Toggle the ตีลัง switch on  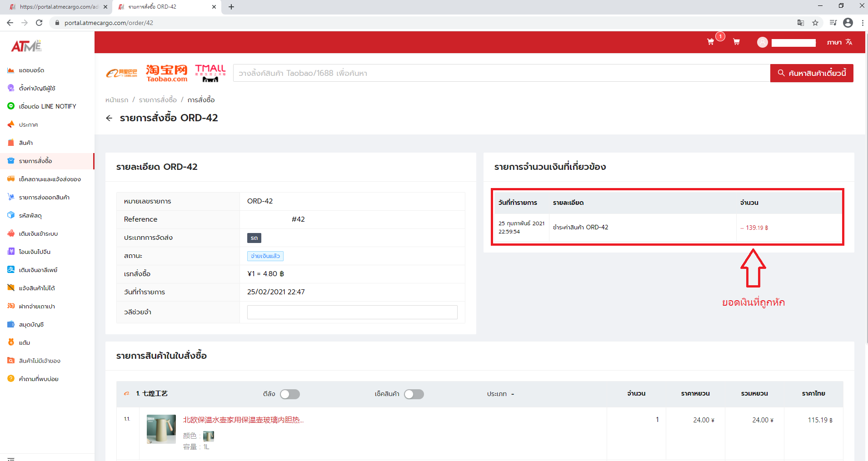(289, 394)
